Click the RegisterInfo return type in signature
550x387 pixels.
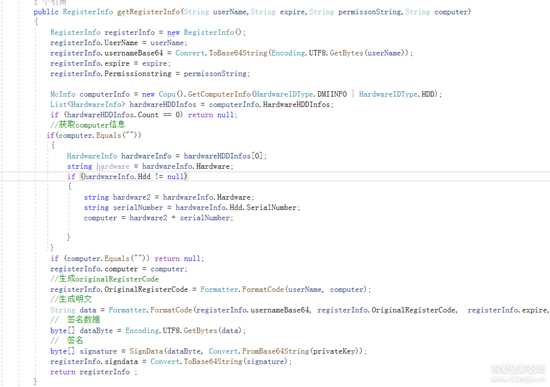point(88,12)
